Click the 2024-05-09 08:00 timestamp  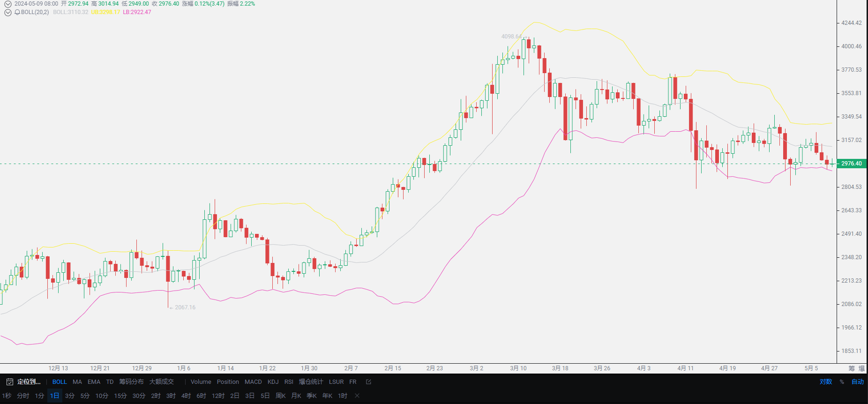(36, 4)
